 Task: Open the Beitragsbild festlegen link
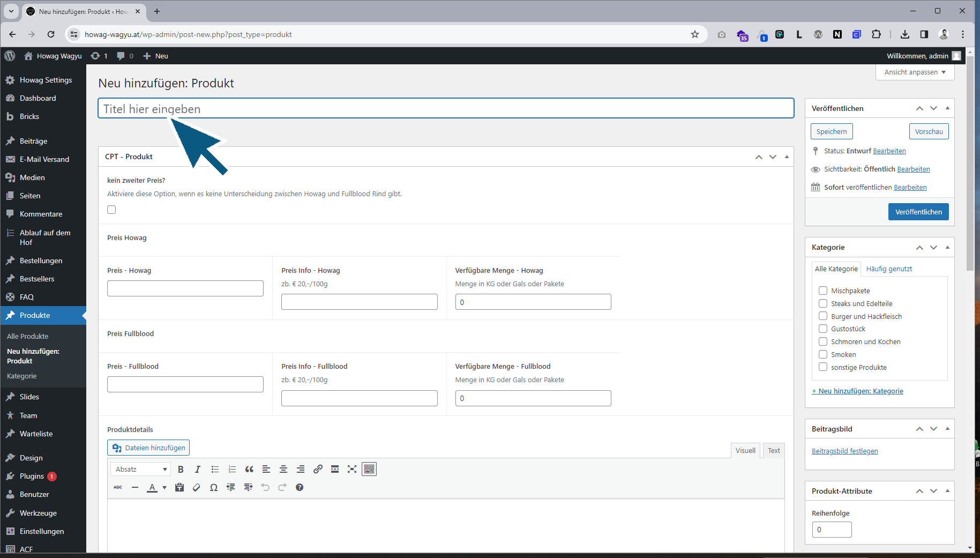point(844,451)
